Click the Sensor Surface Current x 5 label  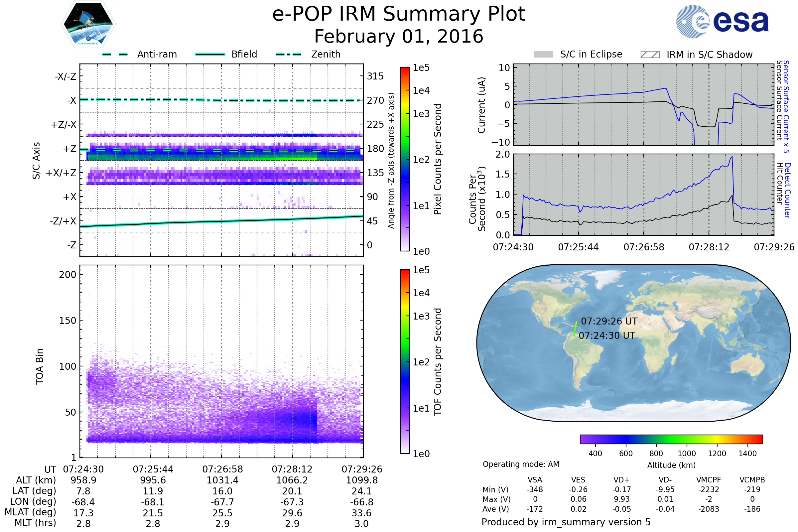pos(786,106)
